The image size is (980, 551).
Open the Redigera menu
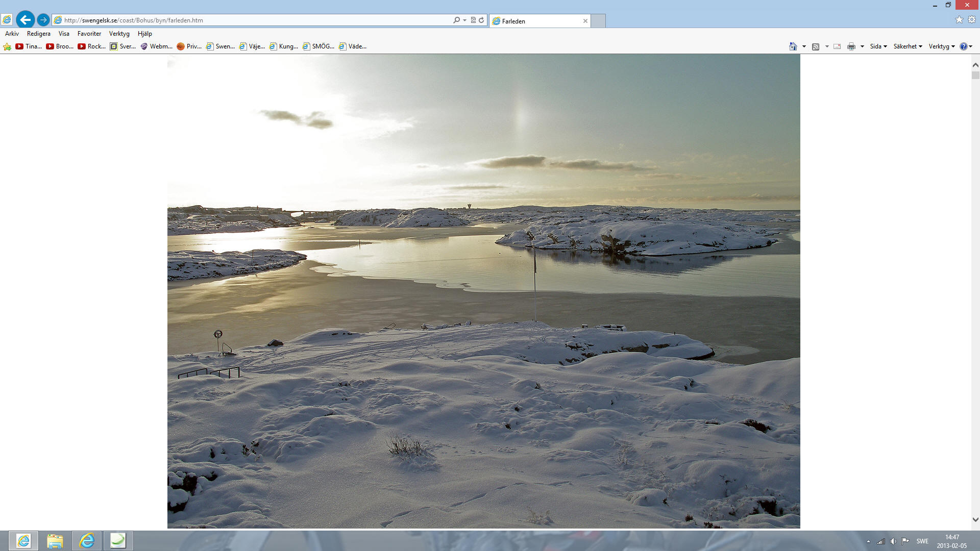coord(39,34)
